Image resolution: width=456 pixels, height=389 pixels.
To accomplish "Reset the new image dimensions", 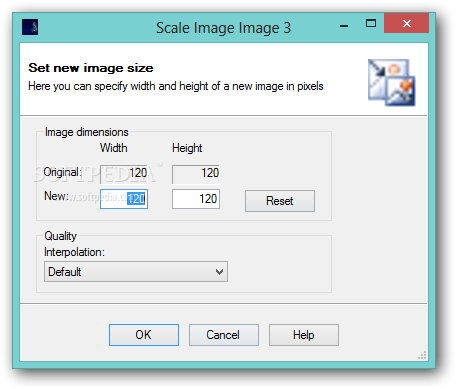I will pos(280,201).
